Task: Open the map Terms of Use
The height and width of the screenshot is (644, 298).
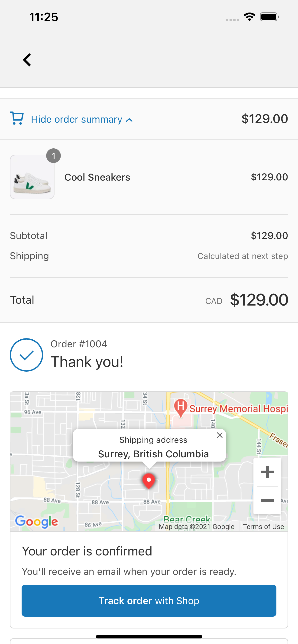Action: coord(263,526)
